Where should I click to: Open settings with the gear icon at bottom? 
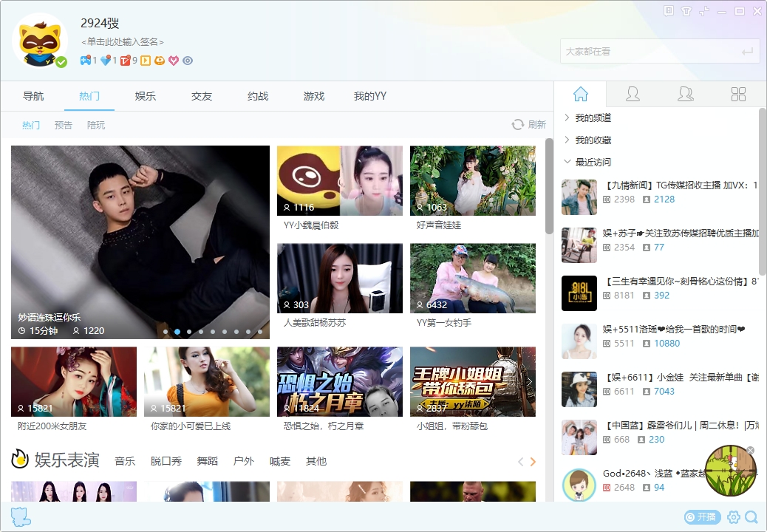pos(734,516)
